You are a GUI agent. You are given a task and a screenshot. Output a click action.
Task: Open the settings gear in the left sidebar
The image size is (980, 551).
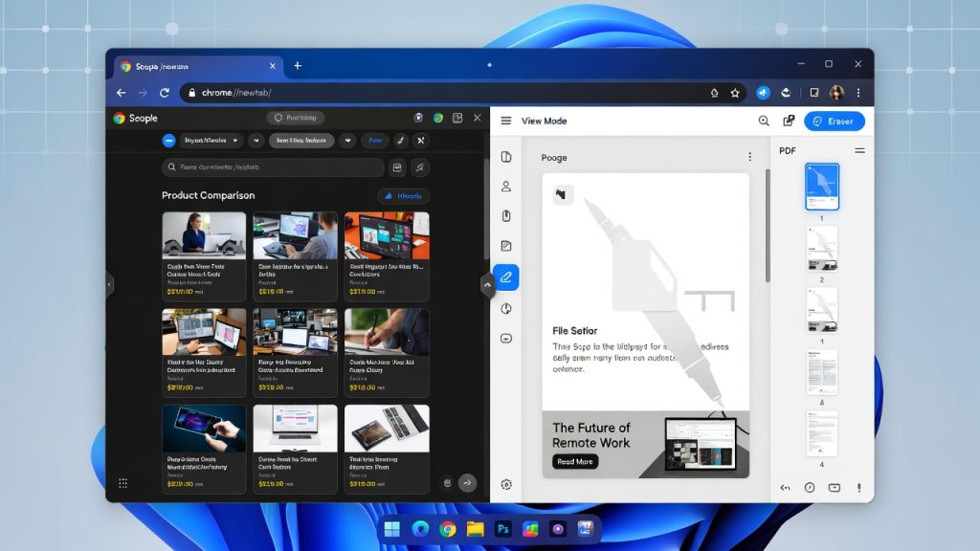[x=506, y=484]
